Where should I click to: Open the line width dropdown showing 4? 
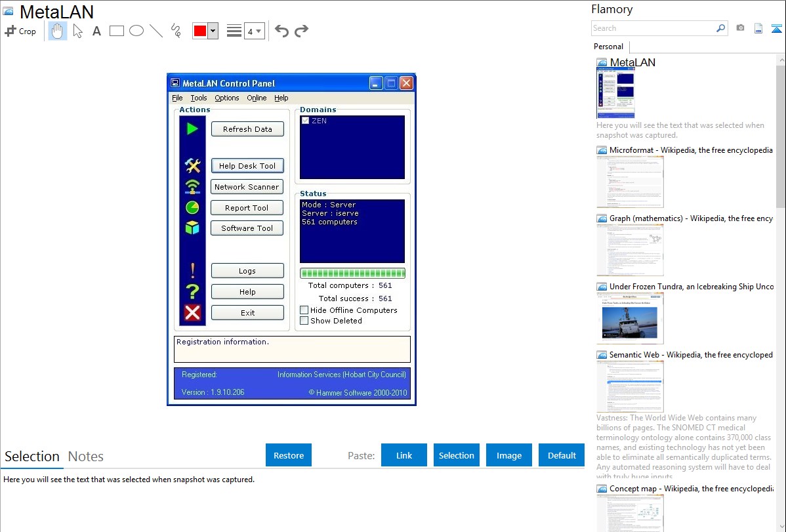pos(255,31)
